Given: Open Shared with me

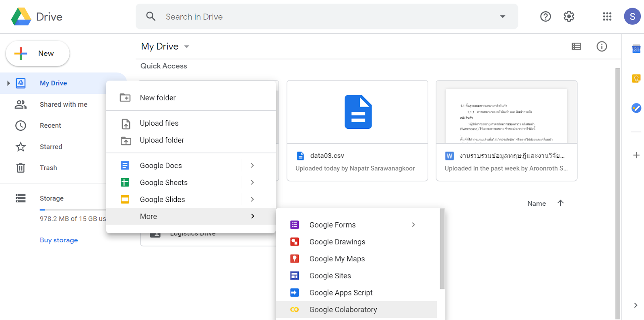Looking at the screenshot, I should click(64, 105).
